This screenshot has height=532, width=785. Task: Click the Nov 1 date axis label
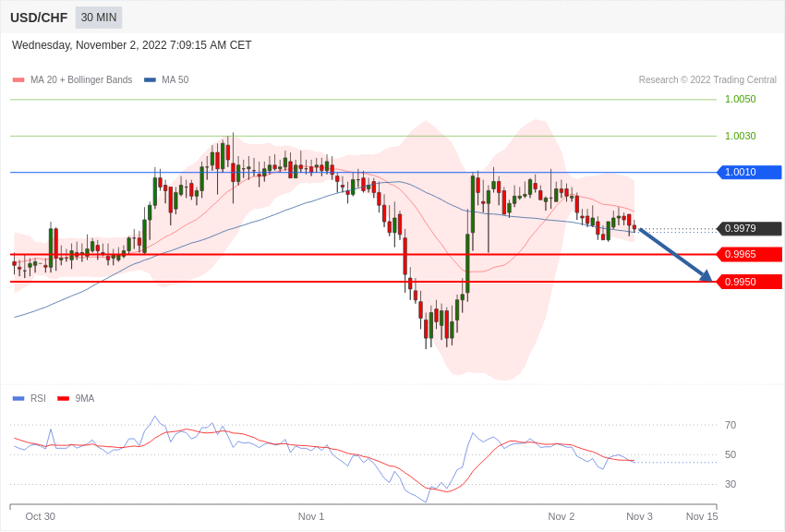311,516
